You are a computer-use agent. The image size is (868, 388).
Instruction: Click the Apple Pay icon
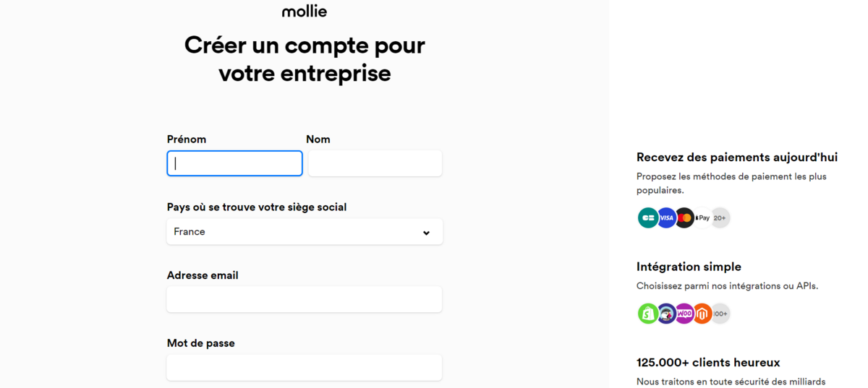(x=702, y=217)
